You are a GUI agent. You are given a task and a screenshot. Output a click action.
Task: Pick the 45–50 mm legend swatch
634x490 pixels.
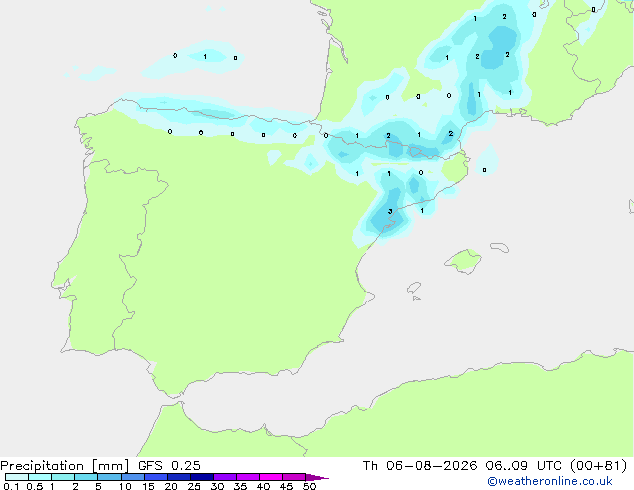tap(294, 477)
